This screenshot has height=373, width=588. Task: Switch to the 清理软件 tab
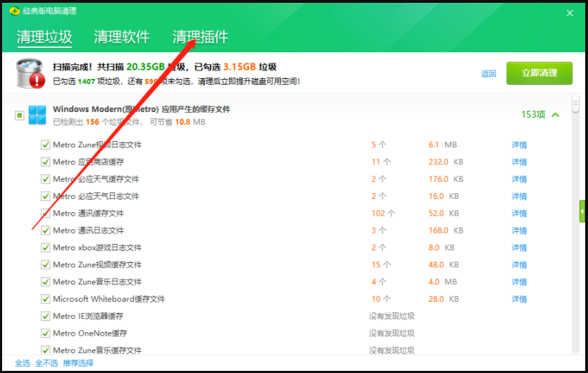tap(122, 37)
